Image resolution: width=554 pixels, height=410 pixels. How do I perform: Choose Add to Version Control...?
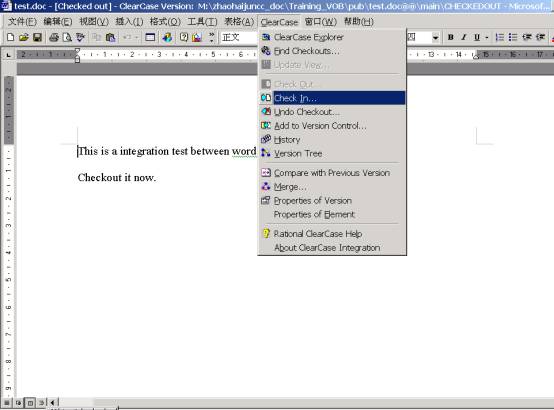click(x=332, y=126)
